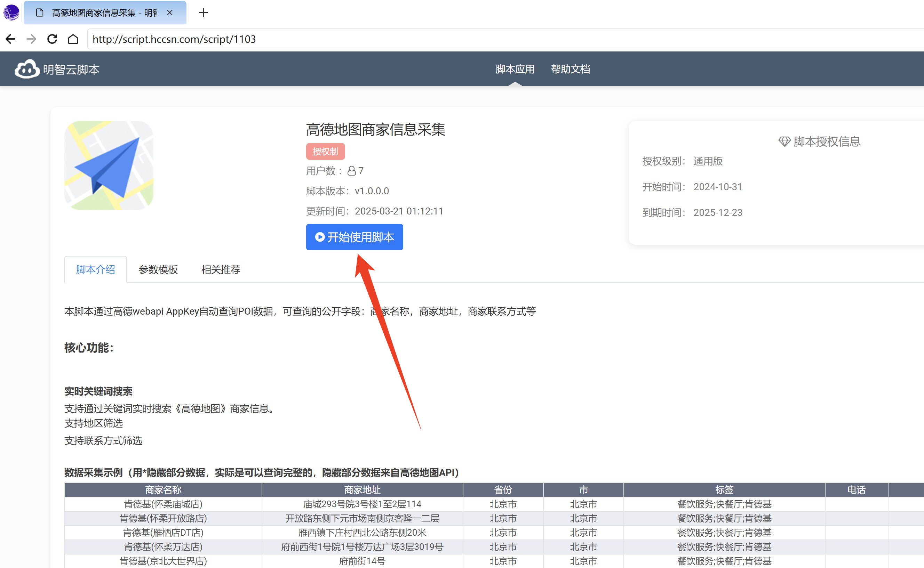Select the 高德地图商家信息采集 browser tab
Image resolution: width=924 pixels, height=568 pixels.
pyautogui.click(x=104, y=13)
